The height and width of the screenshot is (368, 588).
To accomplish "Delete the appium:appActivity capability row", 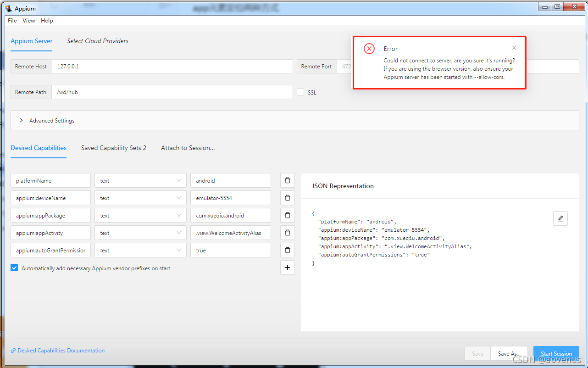I will (x=288, y=233).
